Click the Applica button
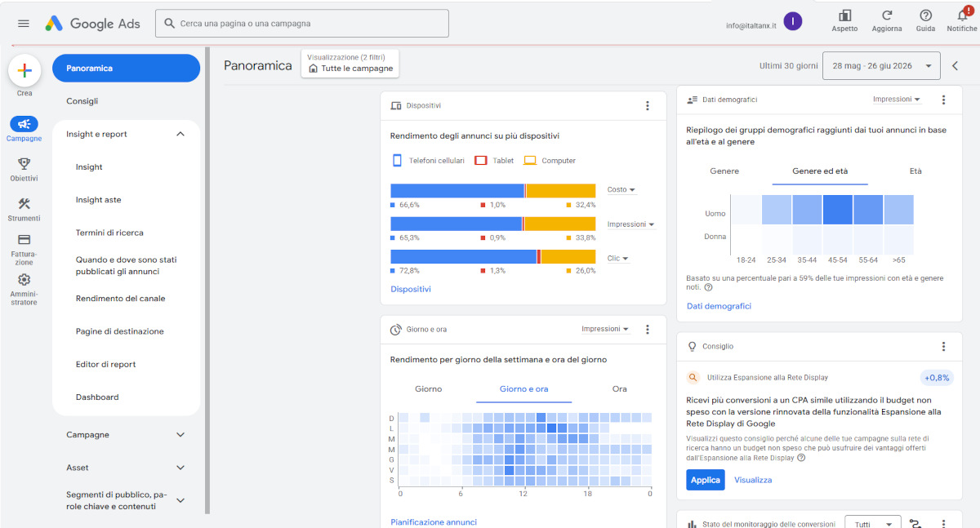The width and height of the screenshot is (980, 528). pyautogui.click(x=706, y=480)
